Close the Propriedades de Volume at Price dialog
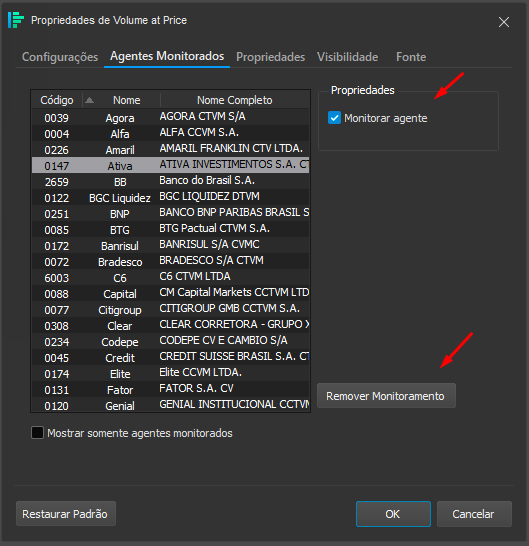The width and height of the screenshot is (529, 546). point(504,22)
